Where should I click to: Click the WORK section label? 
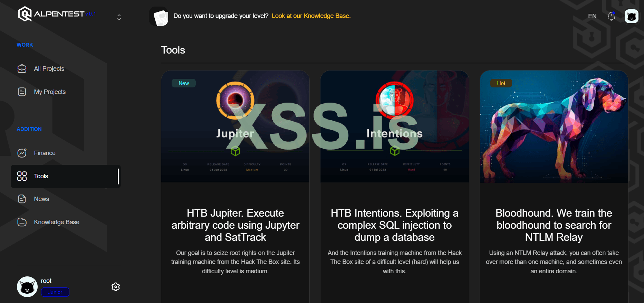tap(25, 45)
